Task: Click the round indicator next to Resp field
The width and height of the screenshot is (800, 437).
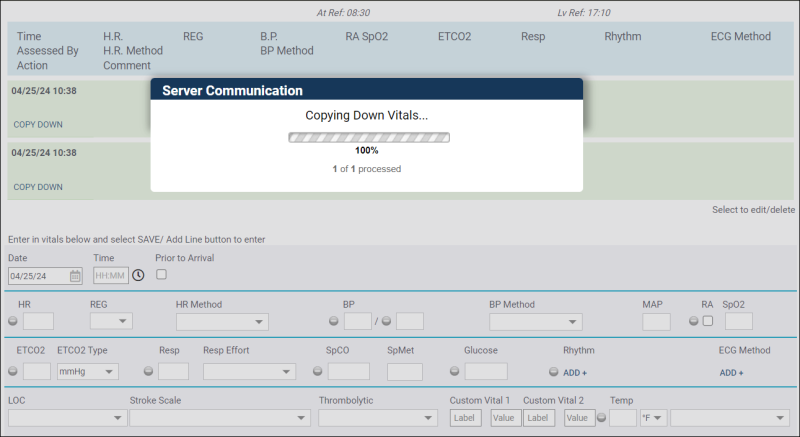Action: (148, 371)
